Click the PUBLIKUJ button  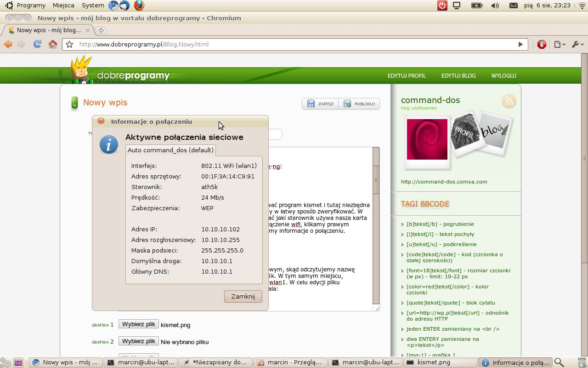point(359,104)
